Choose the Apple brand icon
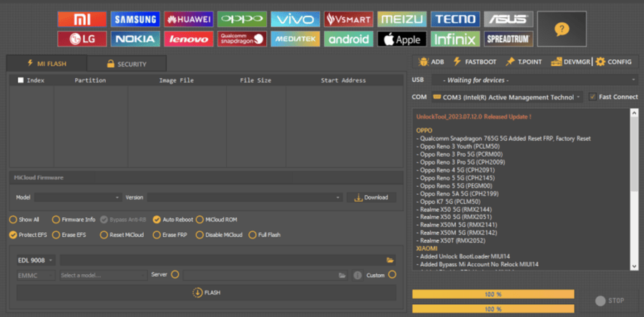 click(401, 39)
